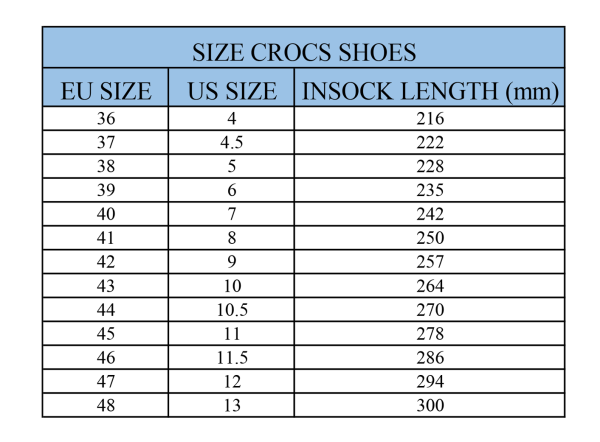Select the US size 13 cell

pyautogui.click(x=232, y=405)
